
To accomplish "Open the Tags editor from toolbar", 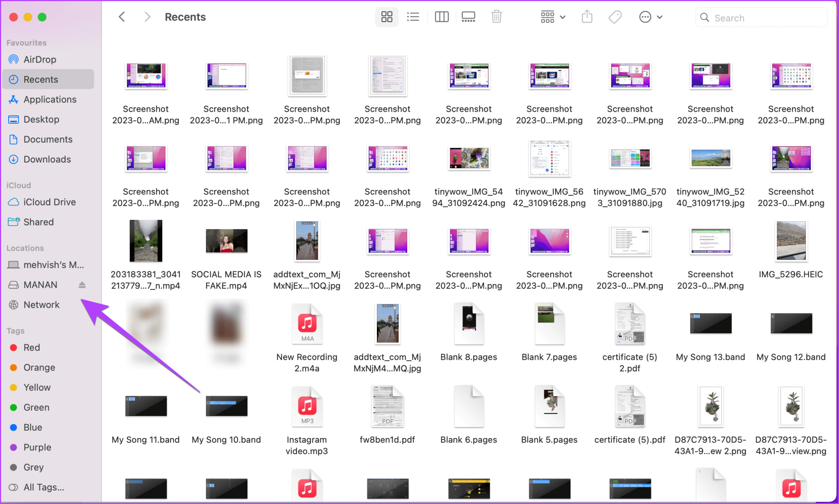I will click(x=615, y=17).
